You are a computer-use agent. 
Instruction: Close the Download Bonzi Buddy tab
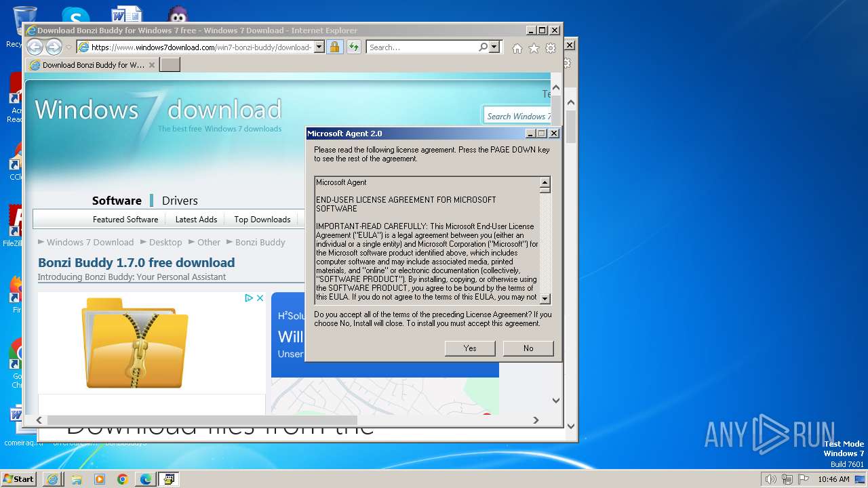(152, 65)
